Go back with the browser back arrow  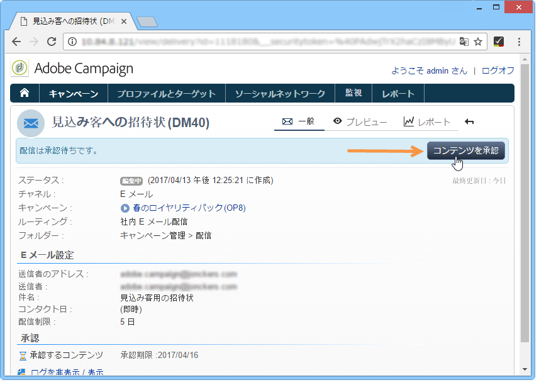[16, 42]
